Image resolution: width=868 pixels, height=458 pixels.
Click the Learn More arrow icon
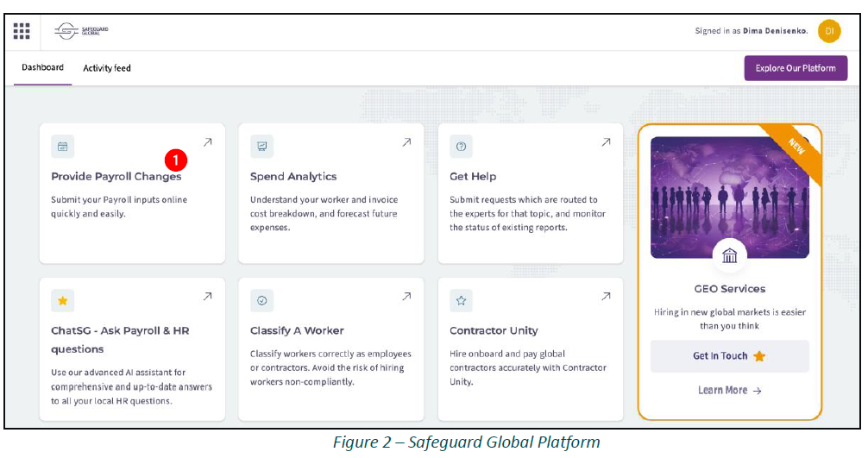pos(758,391)
